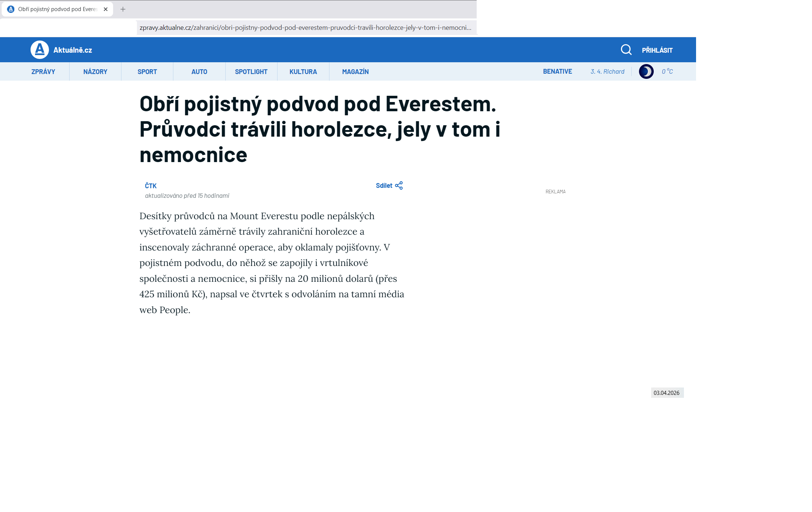The width and height of the screenshot is (812, 512).
Task: Click the name day 3. 4. Richard
Action: click(x=607, y=71)
